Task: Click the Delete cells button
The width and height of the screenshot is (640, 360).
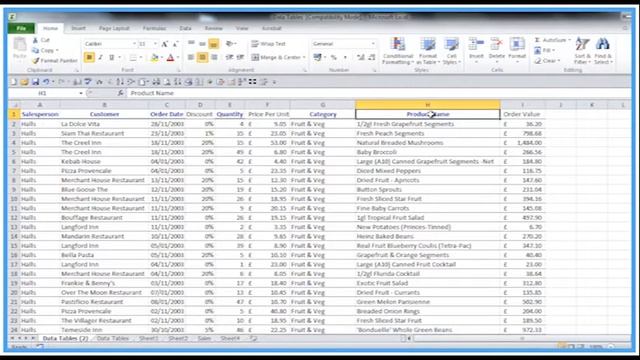Action: 497,49
